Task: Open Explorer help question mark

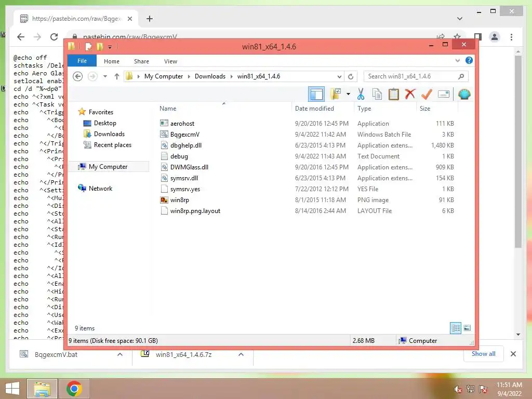Action: click(x=469, y=60)
